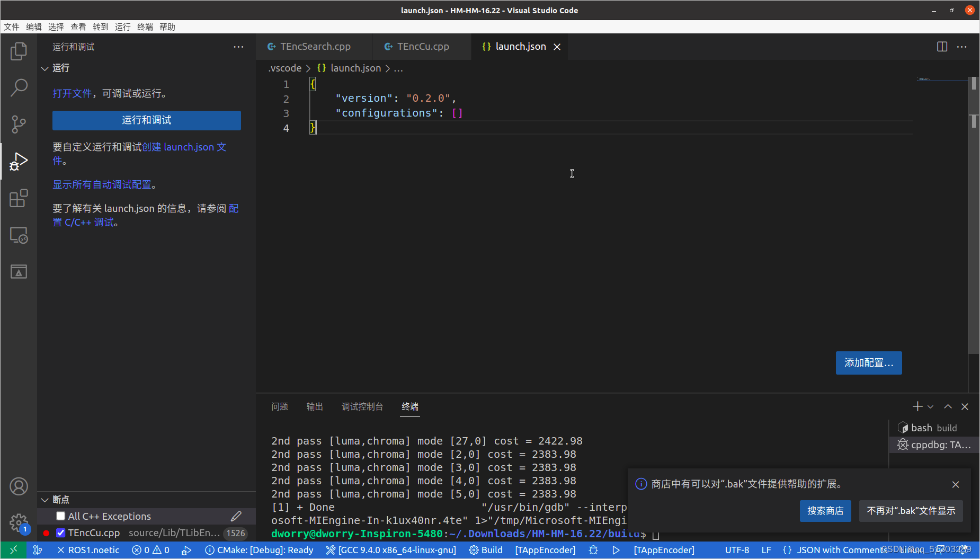Expand breadcrumb ellipsis after launch.json
The image size is (980, 559).
pos(398,68)
